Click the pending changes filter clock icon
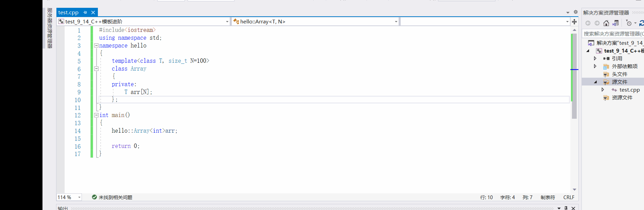The image size is (644, 210). tap(629, 23)
